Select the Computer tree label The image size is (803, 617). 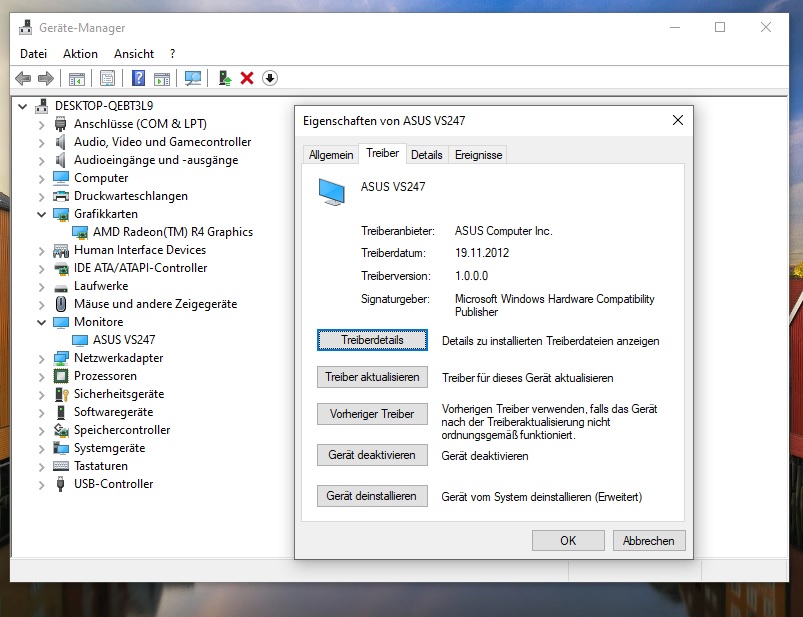[x=101, y=178]
